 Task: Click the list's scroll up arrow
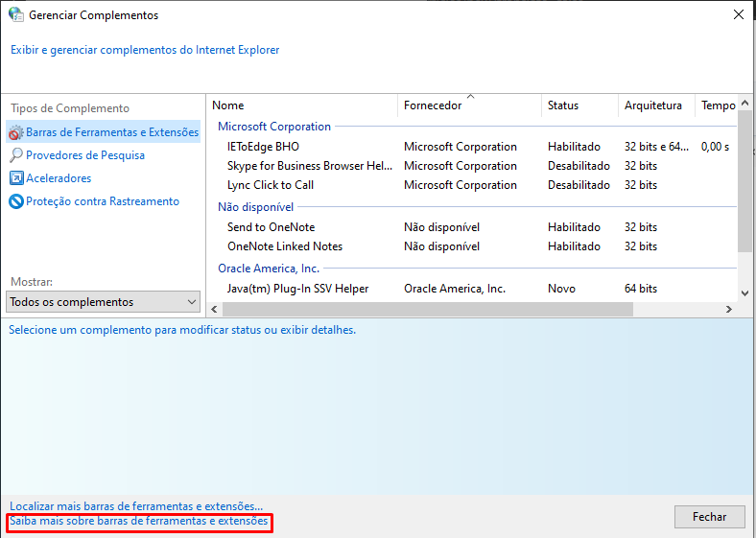click(744, 103)
